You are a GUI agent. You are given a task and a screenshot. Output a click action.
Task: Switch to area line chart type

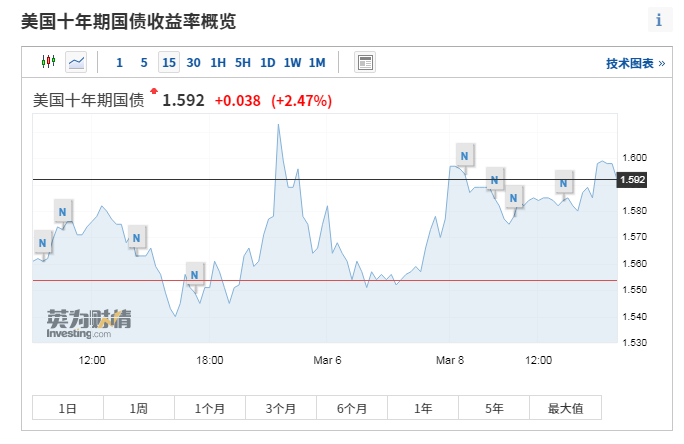pos(76,62)
